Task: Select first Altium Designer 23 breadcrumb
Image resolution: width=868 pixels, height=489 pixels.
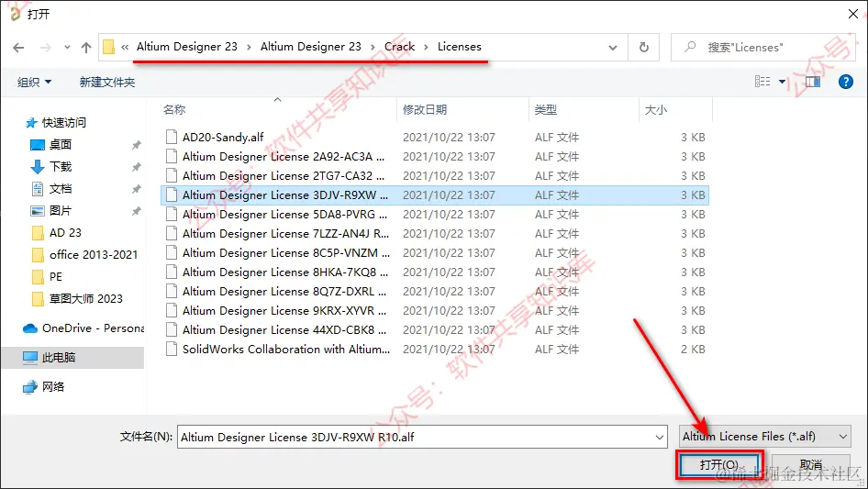Action: point(186,47)
